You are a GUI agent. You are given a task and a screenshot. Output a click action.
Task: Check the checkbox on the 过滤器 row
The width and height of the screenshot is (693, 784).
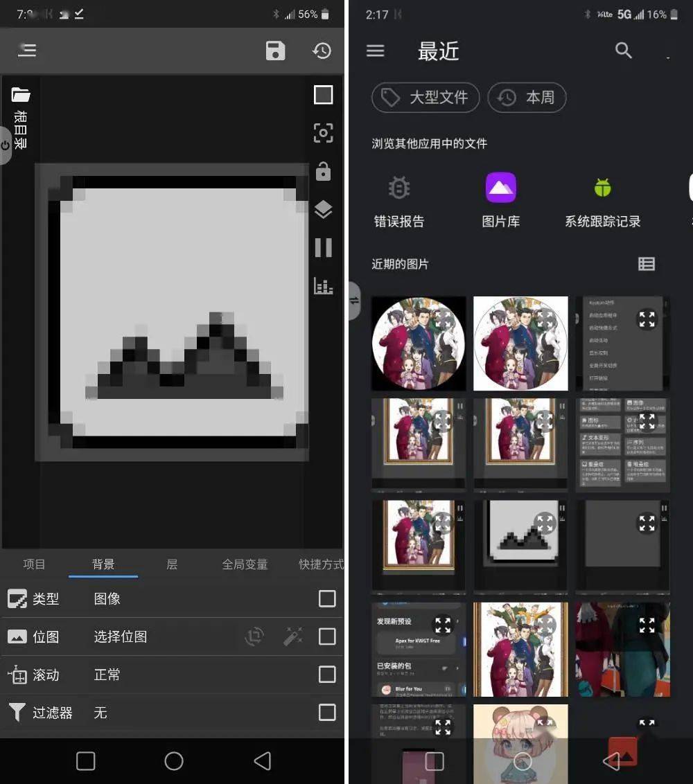[x=327, y=712]
